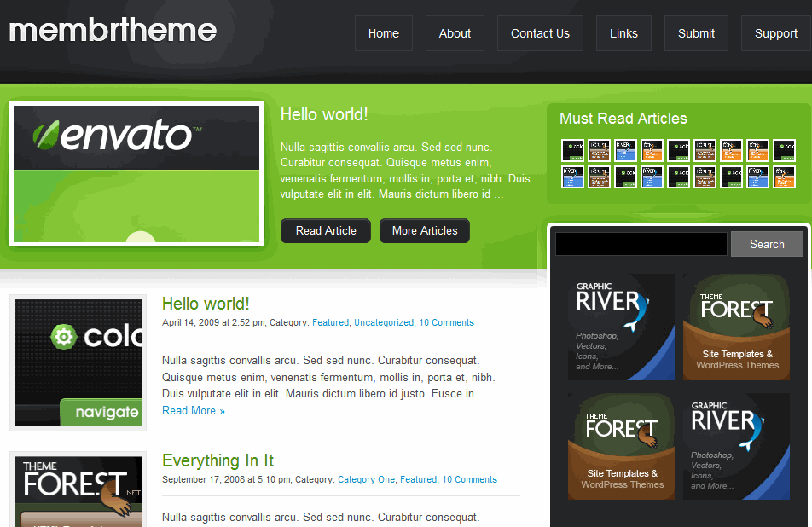The height and width of the screenshot is (527, 812).
Task: Open third thumbnail in top Must Read row
Action: [625, 151]
